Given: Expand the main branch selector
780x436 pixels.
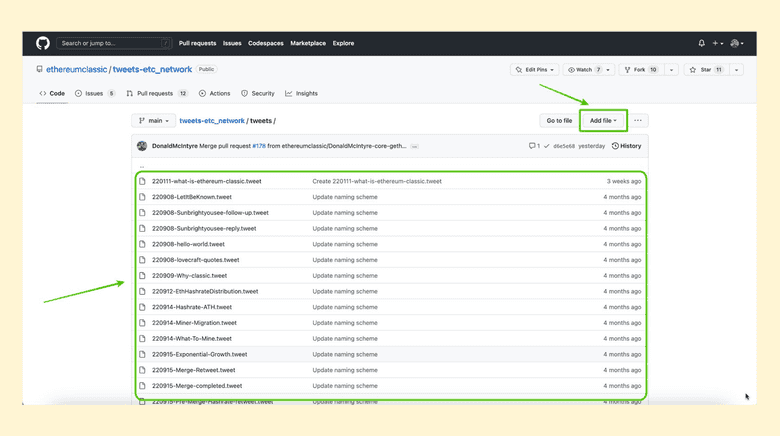Looking at the screenshot, I should pos(153,121).
